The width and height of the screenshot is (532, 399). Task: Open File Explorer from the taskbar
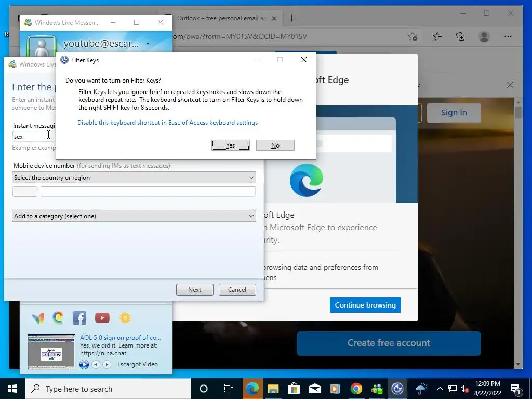pyautogui.click(x=273, y=389)
